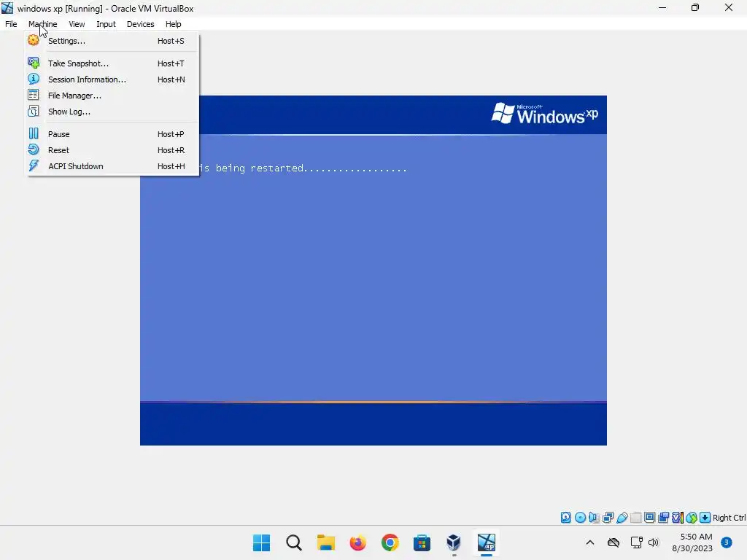Restore down the VirtualBox window

[695, 7]
